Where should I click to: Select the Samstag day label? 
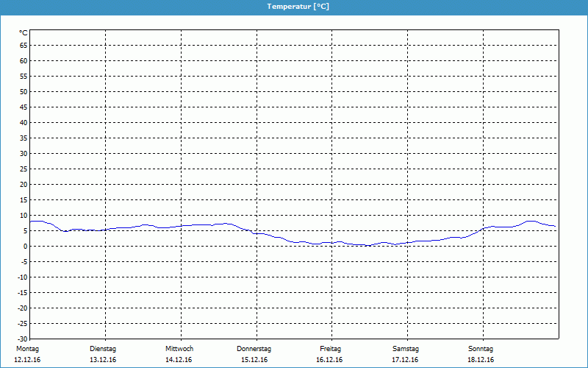[406, 349]
